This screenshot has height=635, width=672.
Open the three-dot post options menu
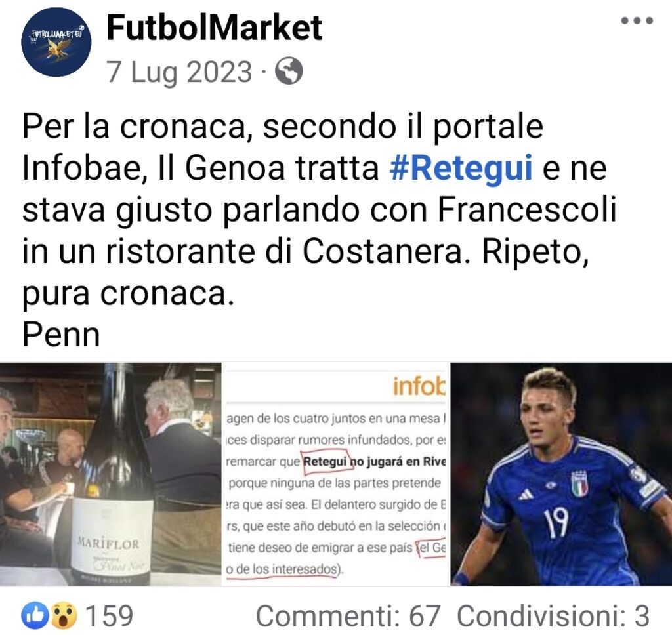click(x=637, y=20)
